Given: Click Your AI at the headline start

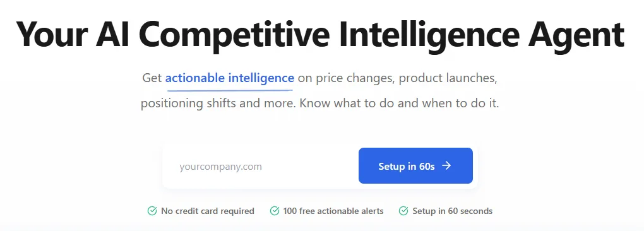Looking at the screenshot, I should 70,33.
